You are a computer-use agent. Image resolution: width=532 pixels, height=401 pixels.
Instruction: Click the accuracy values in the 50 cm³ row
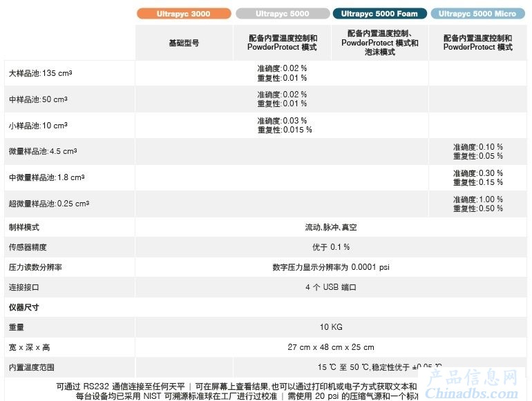pyautogui.click(x=282, y=99)
